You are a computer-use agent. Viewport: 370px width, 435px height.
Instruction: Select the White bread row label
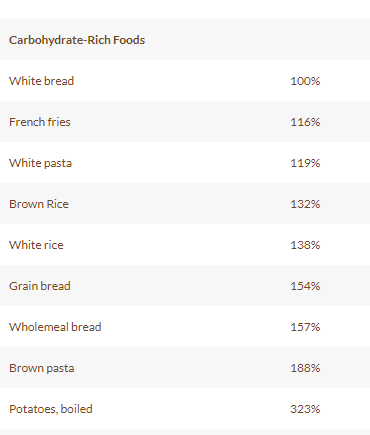click(x=41, y=81)
